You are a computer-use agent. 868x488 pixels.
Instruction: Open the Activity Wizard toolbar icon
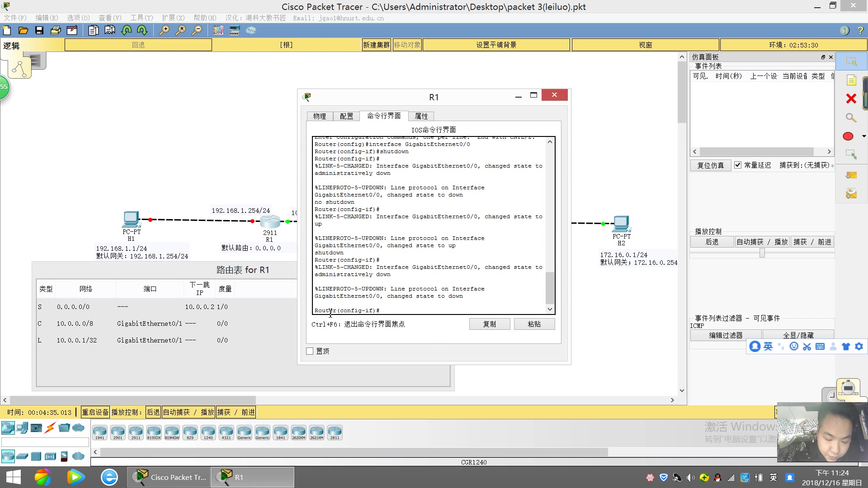coord(72,30)
